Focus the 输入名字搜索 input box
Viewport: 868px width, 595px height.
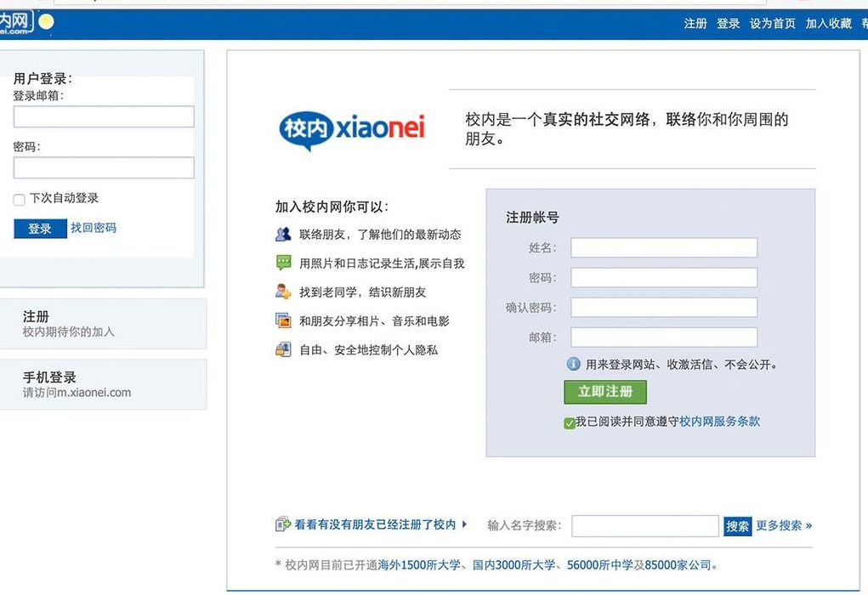coord(645,526)
